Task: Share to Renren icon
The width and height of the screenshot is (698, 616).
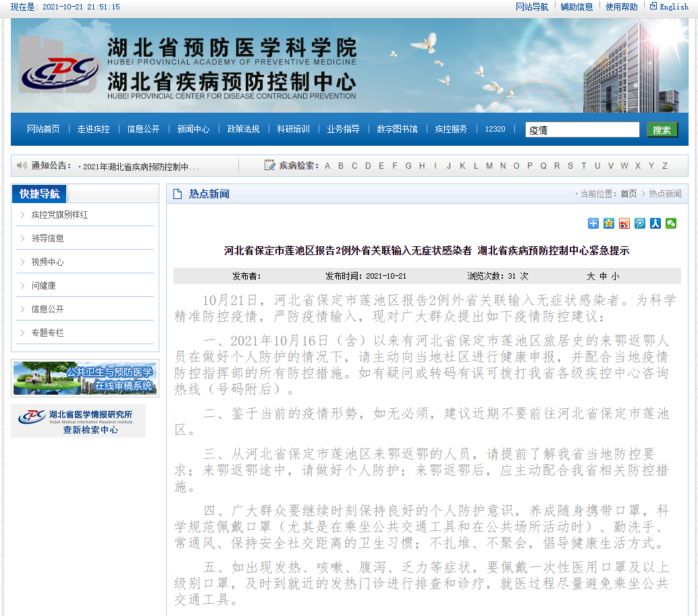Action: tap(655, 223)
